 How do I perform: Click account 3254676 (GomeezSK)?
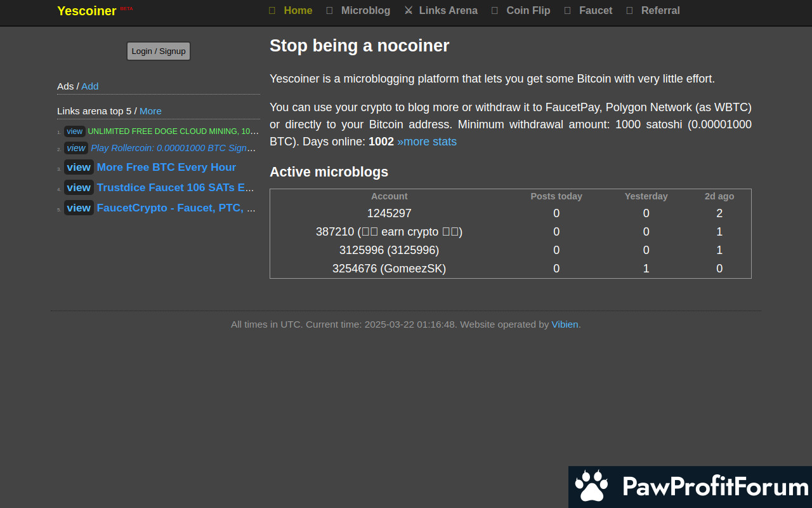389,269
